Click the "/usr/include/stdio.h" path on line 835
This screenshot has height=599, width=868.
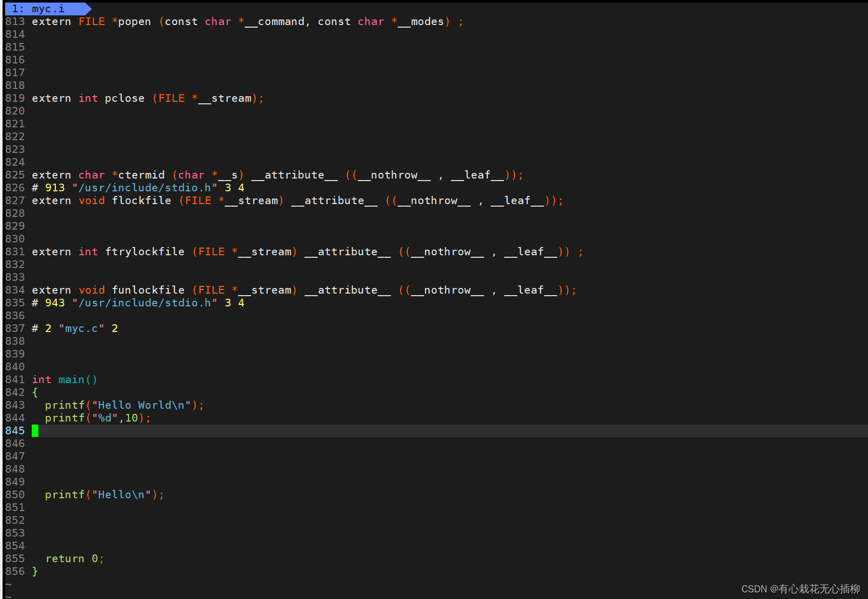(x=145, y=303)
